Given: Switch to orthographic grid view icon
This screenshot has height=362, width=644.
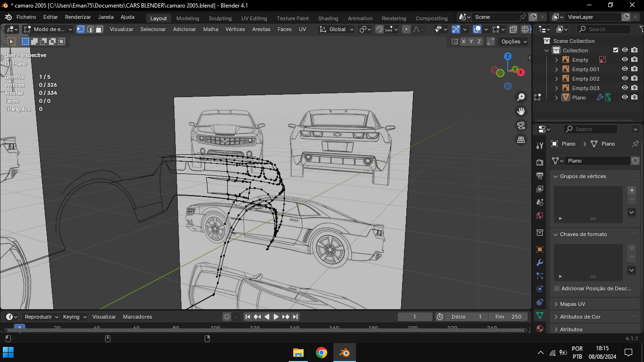Looking at the screenshot, I should click(521, 140).
